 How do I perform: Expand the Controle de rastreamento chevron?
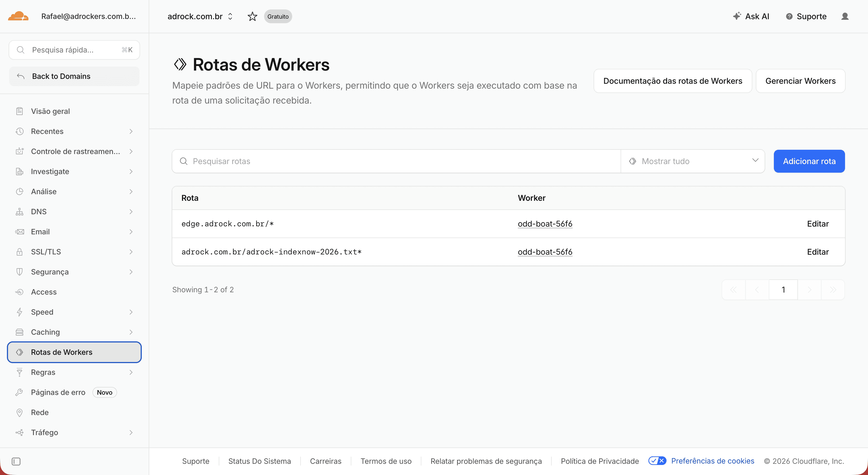131,151
